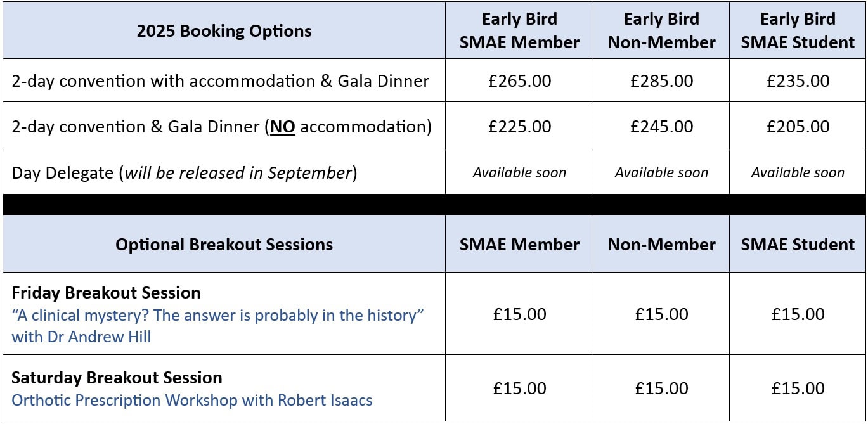The width and height of the screenshot is (868, 424).
Task: Click the £205.00 no accommodation student price
Action: [798, 127]
